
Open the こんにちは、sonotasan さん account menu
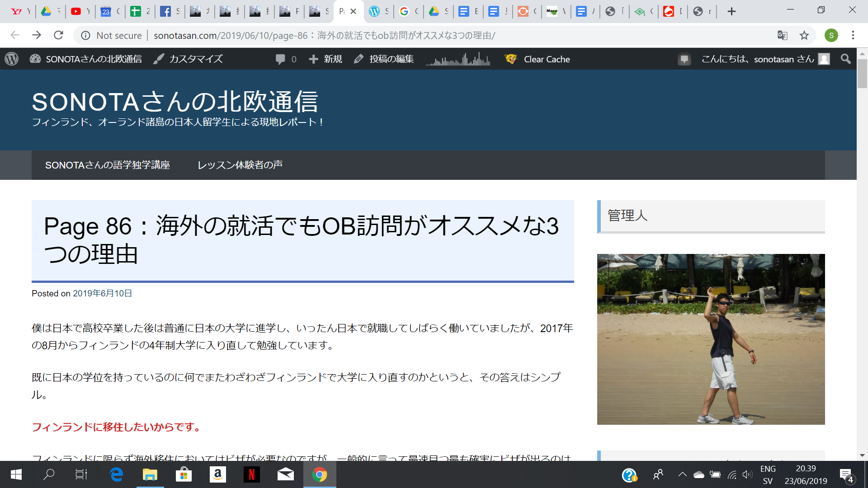click(x=765, y=59)
